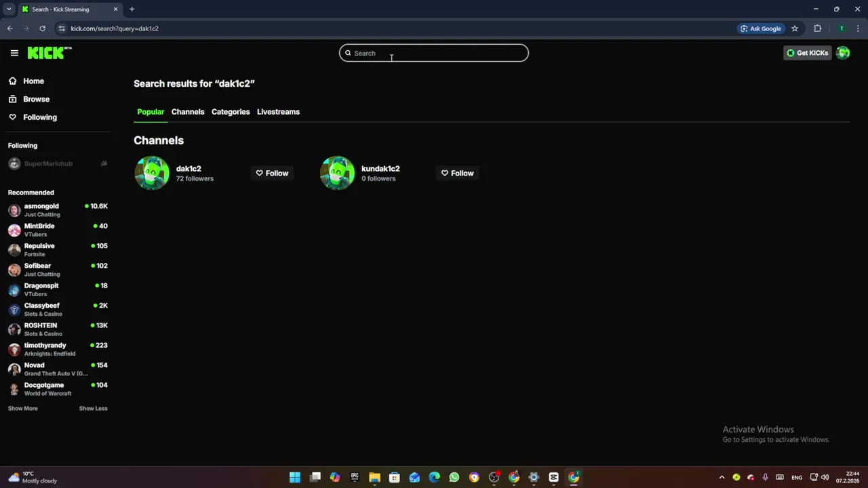The image size is (868, 488).
Task: Open new browser tab
Action: pos(132,9)
